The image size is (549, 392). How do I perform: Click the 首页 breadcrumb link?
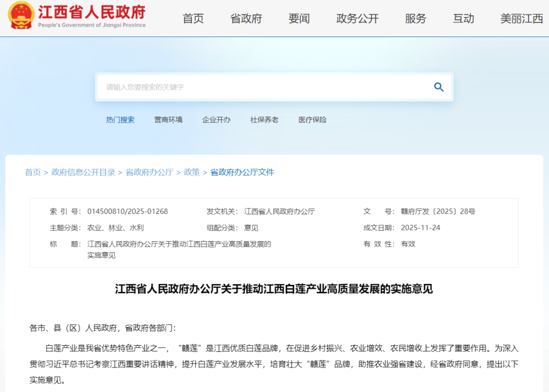point(33,172)
